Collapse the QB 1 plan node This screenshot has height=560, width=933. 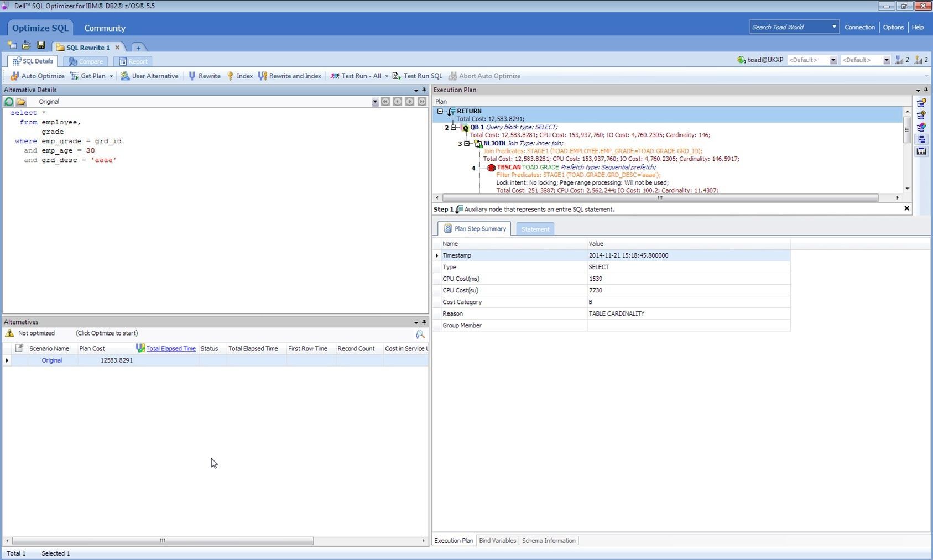(x=454, y=127)
